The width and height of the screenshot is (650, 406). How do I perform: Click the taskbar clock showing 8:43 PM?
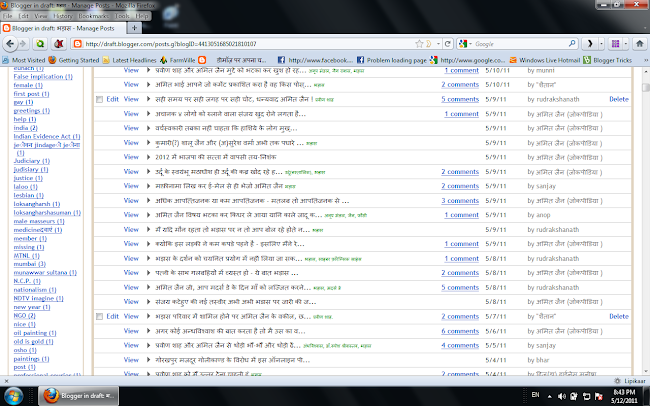pyautogui.click(x=624, y=396)
